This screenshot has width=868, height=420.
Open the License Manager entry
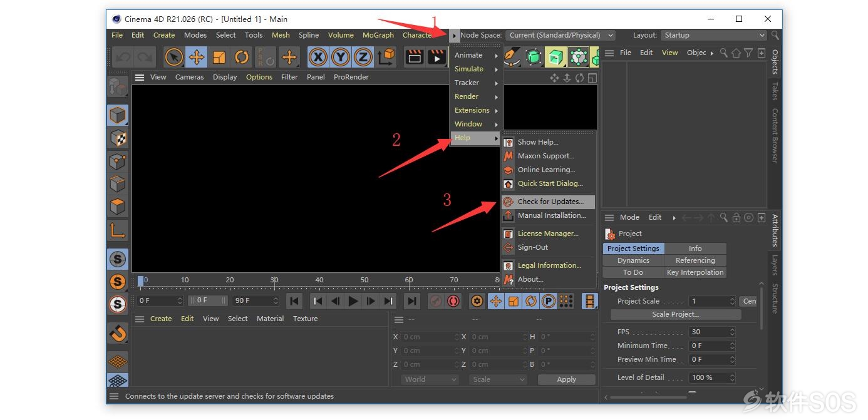[548, 233]
